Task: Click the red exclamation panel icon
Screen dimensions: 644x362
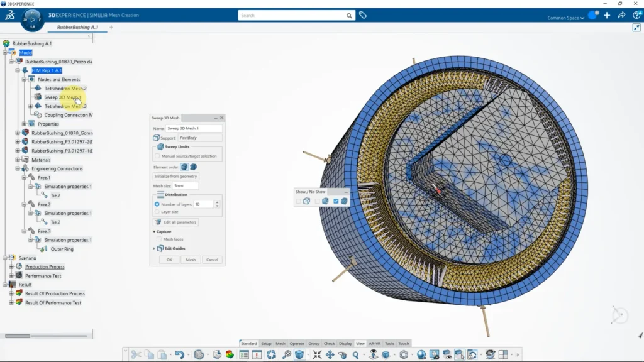Action: pos(257,354)
